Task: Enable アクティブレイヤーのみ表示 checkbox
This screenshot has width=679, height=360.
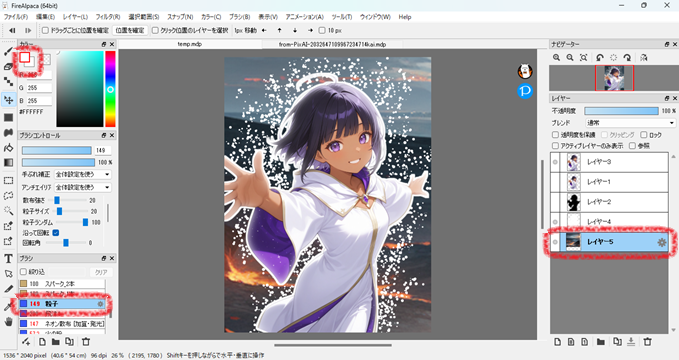Action: pos(555,146)
